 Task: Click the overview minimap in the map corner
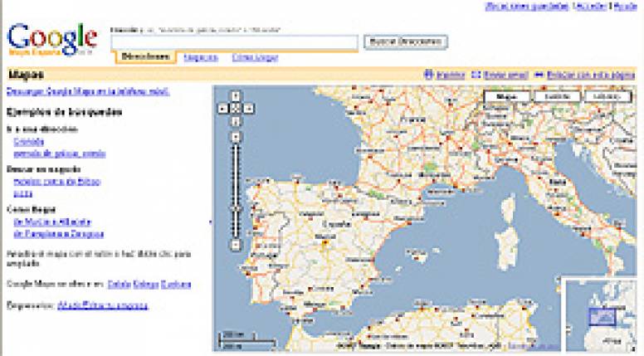pos(603,315)
